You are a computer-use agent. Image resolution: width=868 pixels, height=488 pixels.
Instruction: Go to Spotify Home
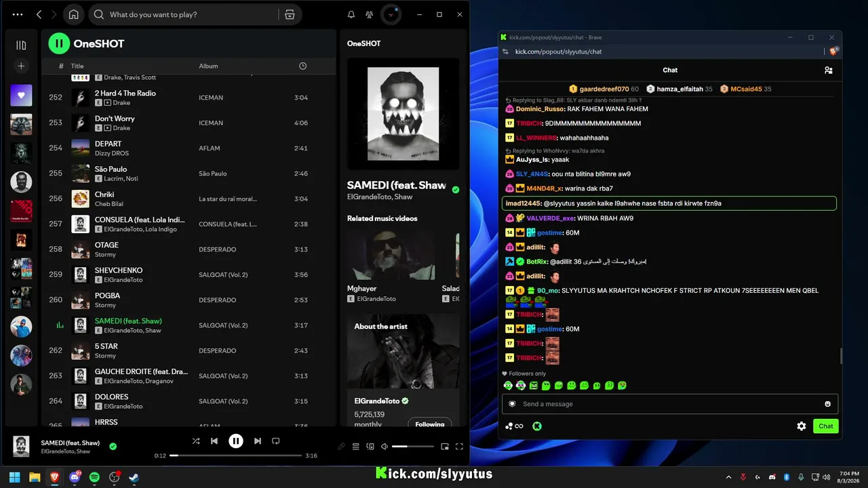[x=74, y=14]
